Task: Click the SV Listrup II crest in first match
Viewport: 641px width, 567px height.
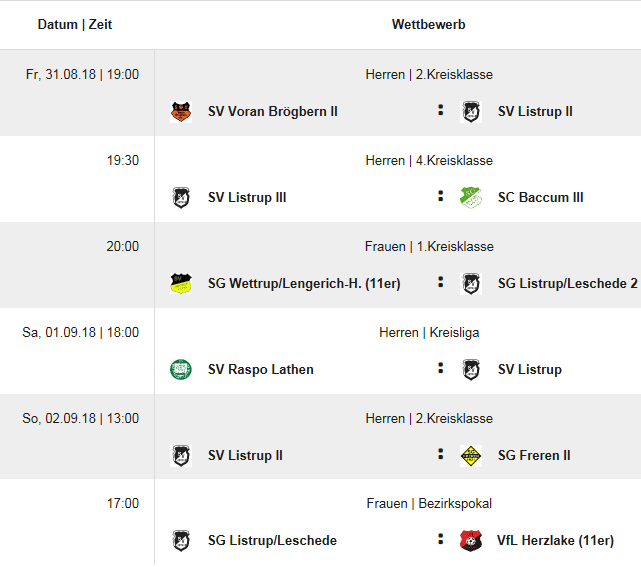Action: pyautogui.click(x=471, y=112)
